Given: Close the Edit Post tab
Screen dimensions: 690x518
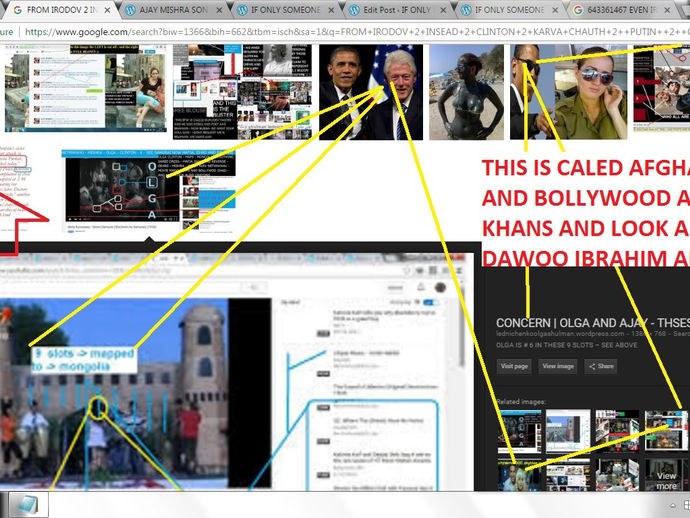Looking at the screenshot, I should [444, 10].
